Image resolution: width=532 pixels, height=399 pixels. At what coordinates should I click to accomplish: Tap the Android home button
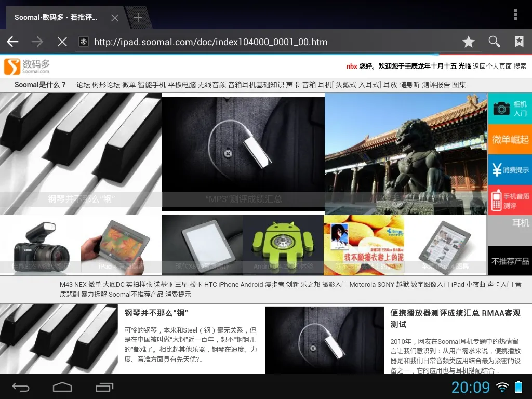(x=62, y=387)
